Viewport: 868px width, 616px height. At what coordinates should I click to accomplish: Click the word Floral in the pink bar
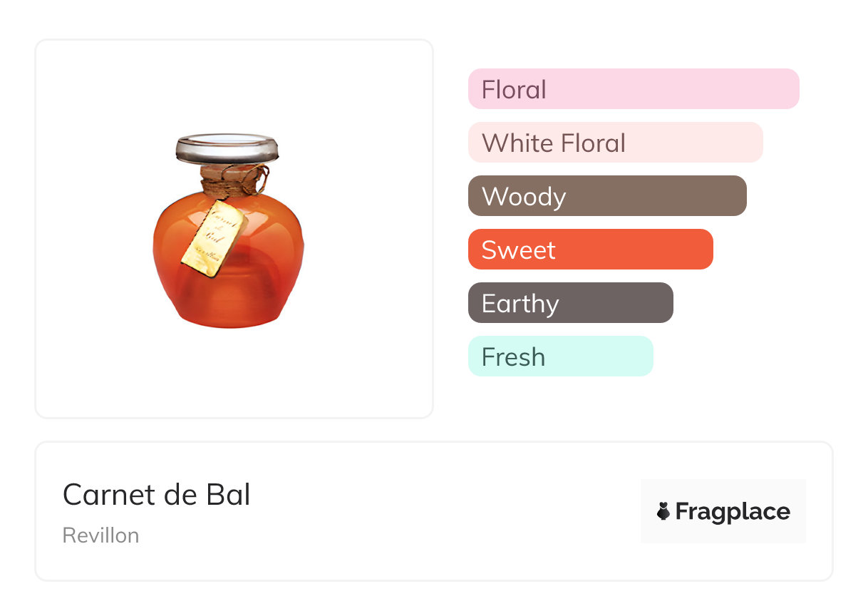(x=514, y=90)
